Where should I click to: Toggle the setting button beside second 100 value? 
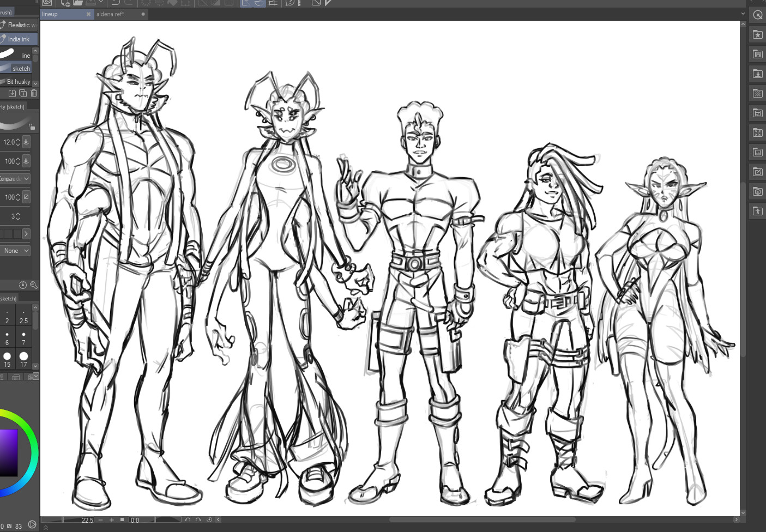26,197
